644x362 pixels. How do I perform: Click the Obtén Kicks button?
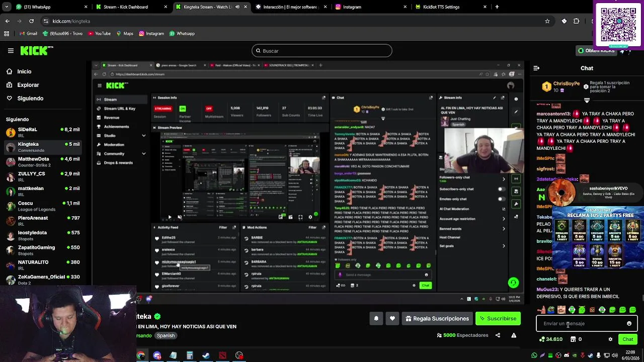pos(596,50)
